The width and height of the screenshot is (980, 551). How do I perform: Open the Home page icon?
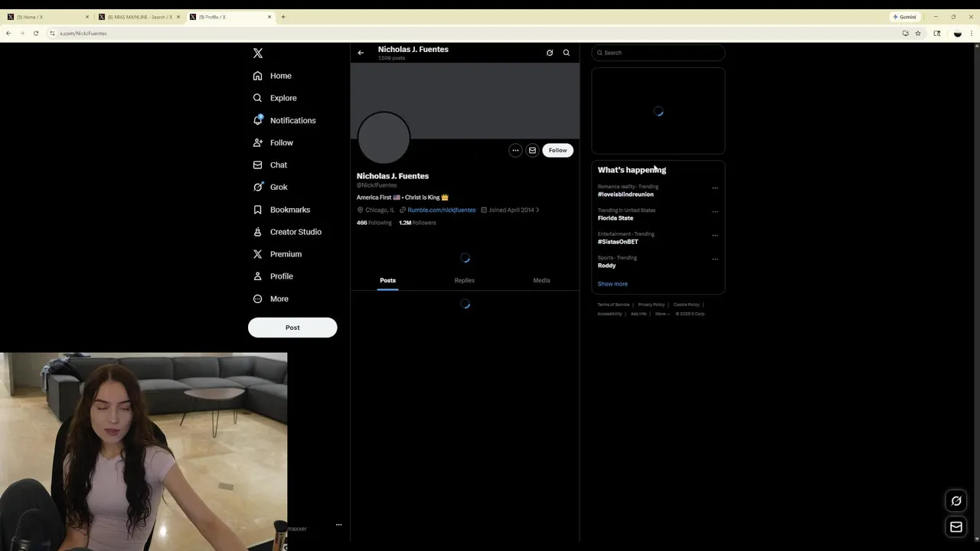258,76
